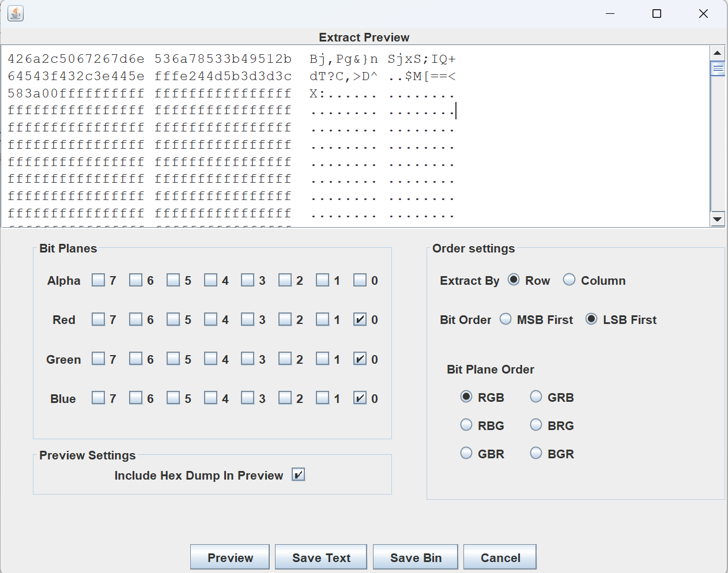
Task: Click the preview scrollbar thumb
Action: (718, 69)
